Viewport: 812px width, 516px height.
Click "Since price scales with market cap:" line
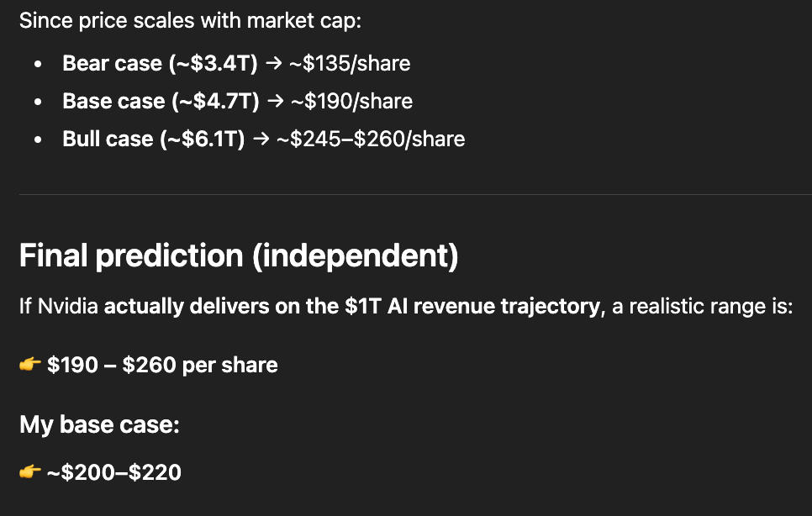[x=190, y=20]
